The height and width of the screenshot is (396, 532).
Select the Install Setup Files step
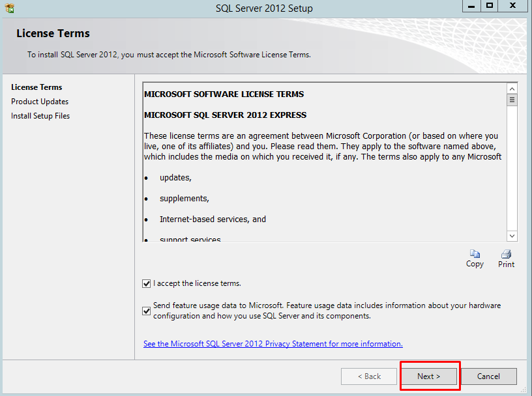coord(40,116)
